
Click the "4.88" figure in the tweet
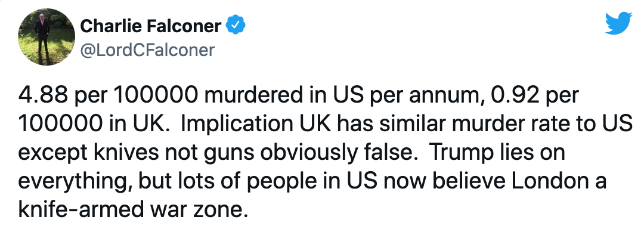pos(42,95)
